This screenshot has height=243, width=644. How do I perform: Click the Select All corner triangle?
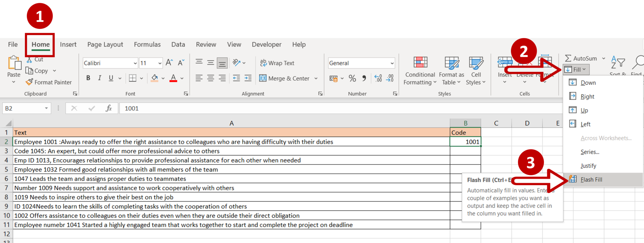tap(8, 123)
